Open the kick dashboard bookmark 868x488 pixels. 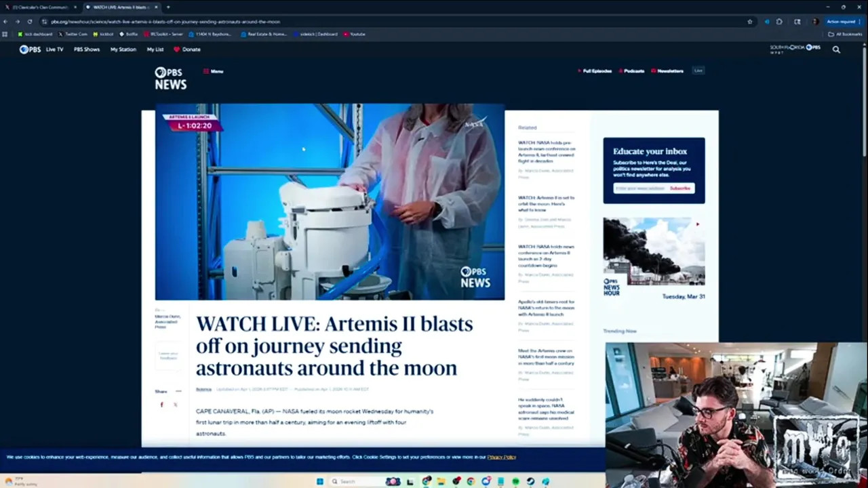click(35, 34)
